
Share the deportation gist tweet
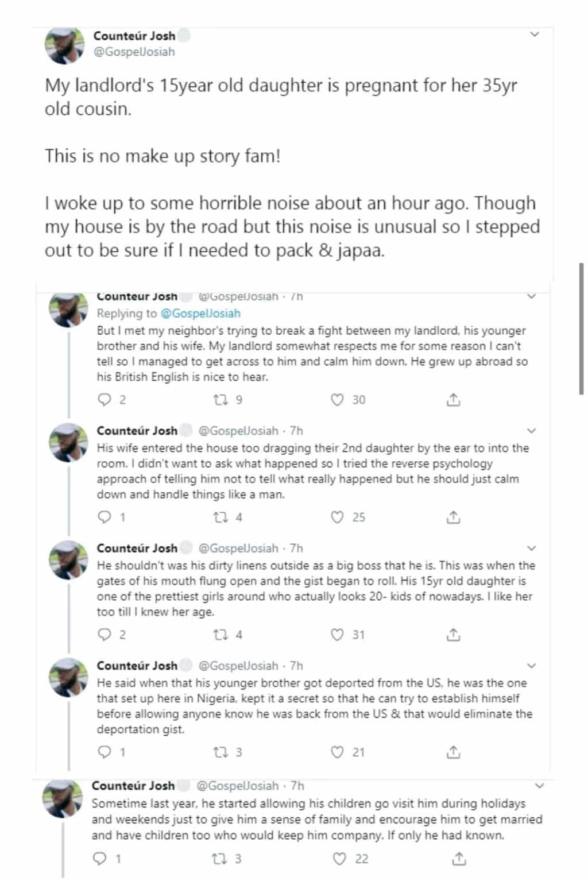point(454,752)
